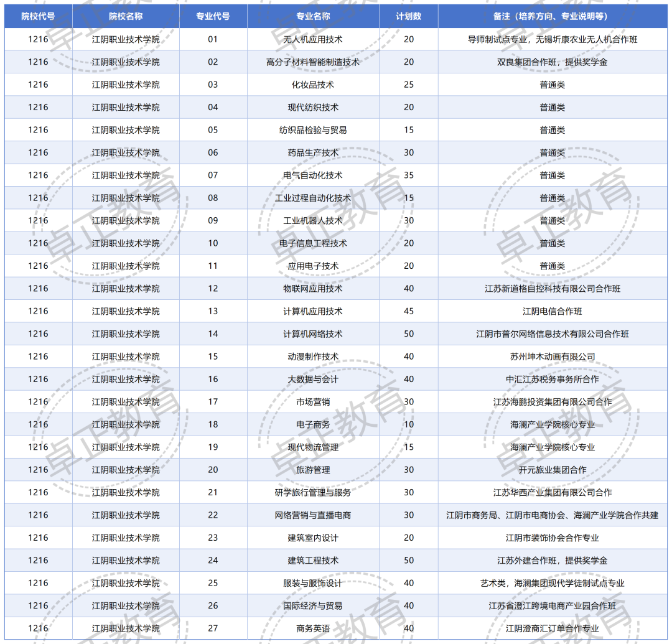Select the 现代物流管理 cell
This screenshot has width=672, height=644.
(x=313, y=447)
